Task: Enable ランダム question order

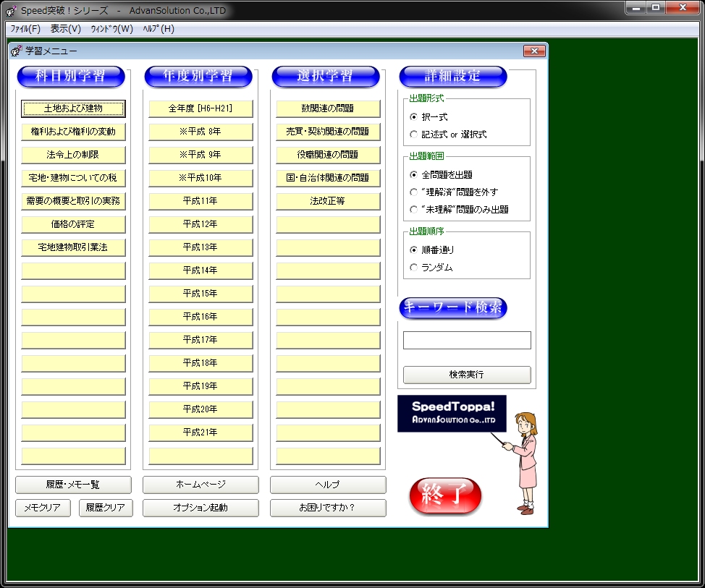Action: [414, 268]
